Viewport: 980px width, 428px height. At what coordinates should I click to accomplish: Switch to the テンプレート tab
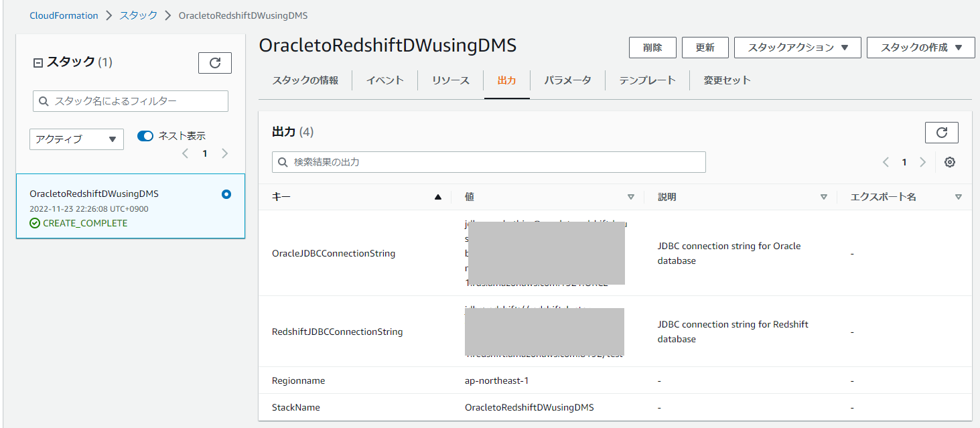[x=647, y=80]
